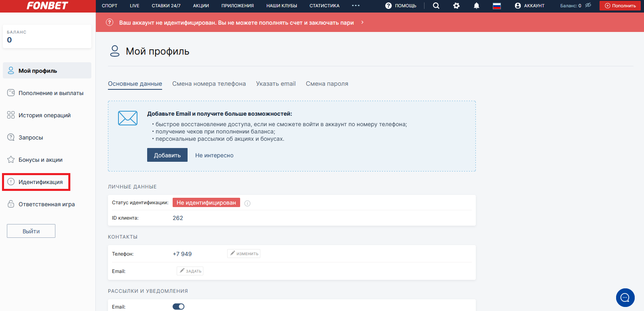This screenshot has width=644, height=311.
Task: Click АККАУНТ label in top bar
Action: point(534,6)
